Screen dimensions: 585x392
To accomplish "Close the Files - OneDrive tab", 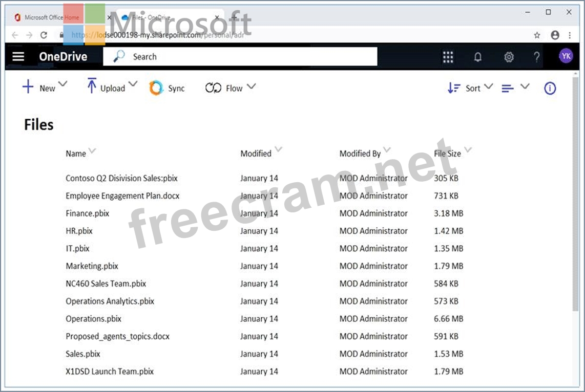I will coord(217,17).
